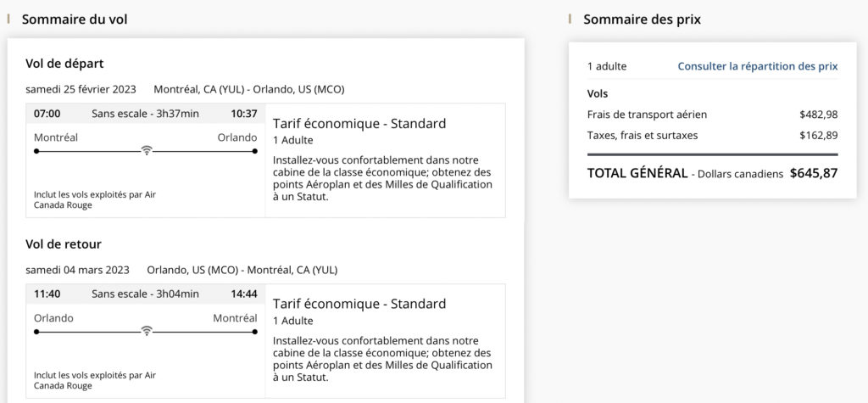Click the Wi-Fi icon on the departure flight
Image resolution: width=868 pixels, height=403 pixels.
(x=147, y=150)
